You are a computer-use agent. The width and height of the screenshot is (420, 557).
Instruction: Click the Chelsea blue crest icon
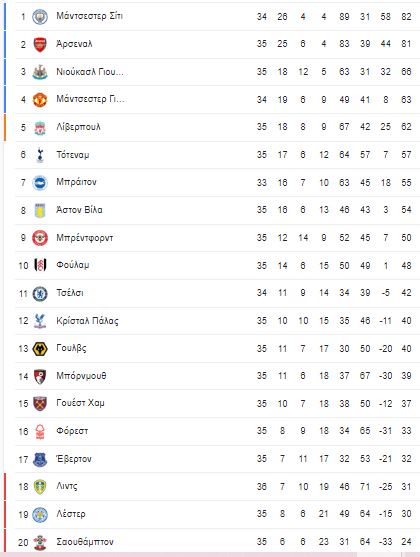point(40,294)
